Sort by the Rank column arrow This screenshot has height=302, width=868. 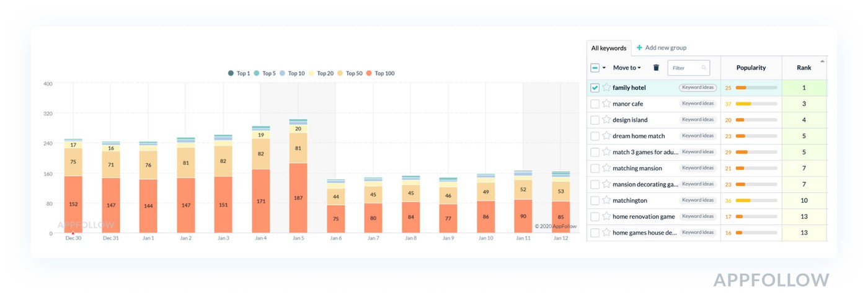(x=822, y=61)
